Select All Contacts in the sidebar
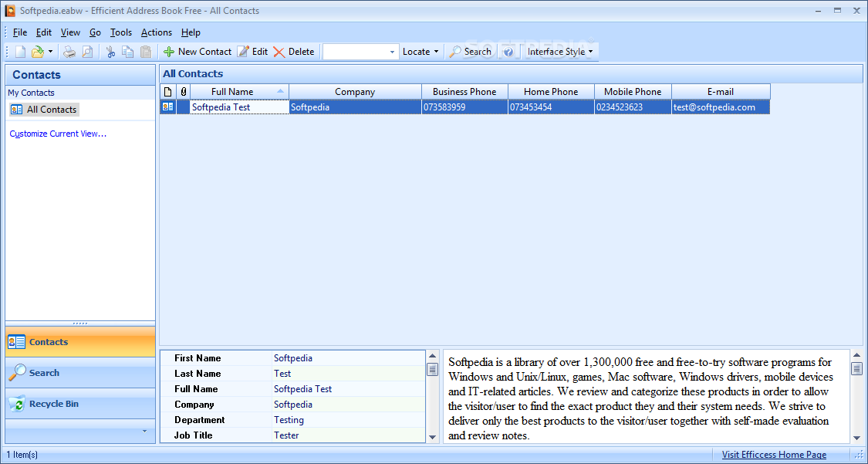 [44, 109]
